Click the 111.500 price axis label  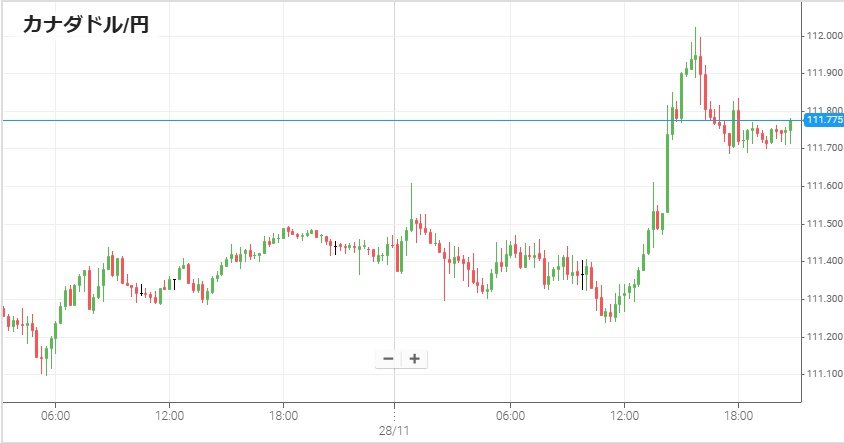click(822, 224)
